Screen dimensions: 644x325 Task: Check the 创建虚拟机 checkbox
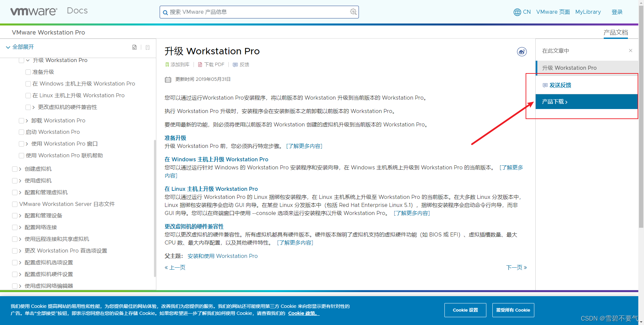coord(15,169)
